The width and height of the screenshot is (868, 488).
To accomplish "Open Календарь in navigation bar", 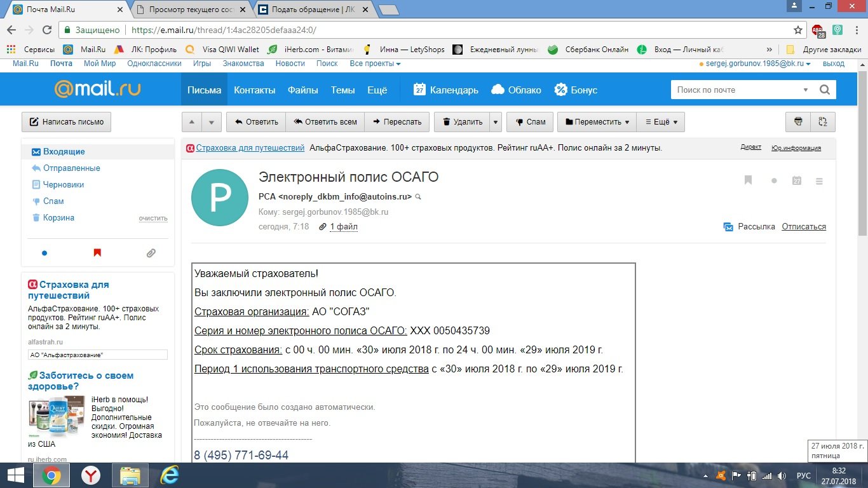I will [445, 90].
